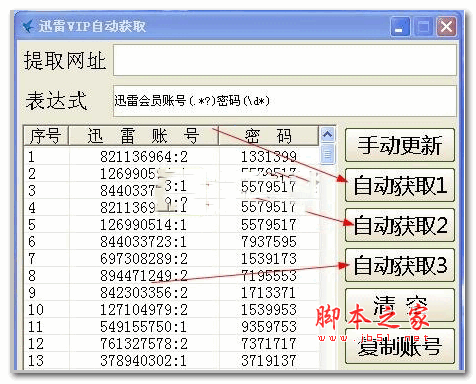Click the 手动更新 button
476x384 pixels.
pos(400,145)
